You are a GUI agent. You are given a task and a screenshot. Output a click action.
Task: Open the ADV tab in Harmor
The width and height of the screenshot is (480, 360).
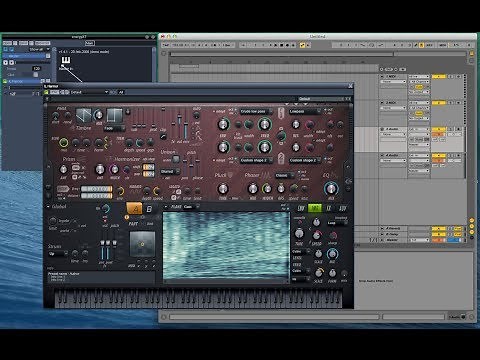(342, 208)
